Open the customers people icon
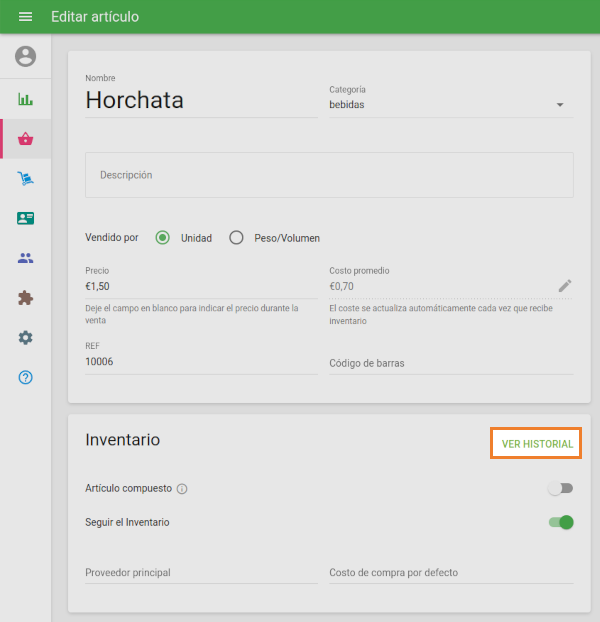This screenshot has height=622, width=600. click(x=26, y=258)
